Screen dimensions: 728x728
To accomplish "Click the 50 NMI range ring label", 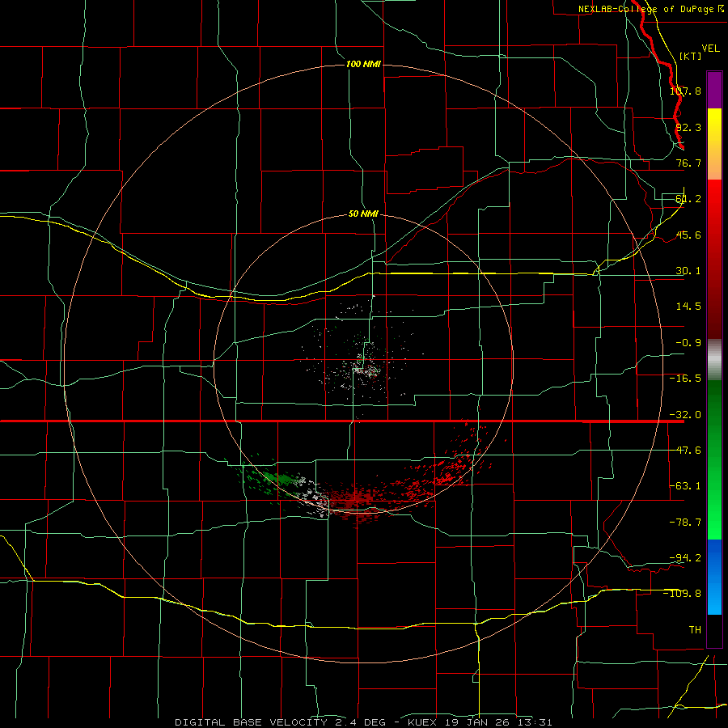I will pyautogui.click(x=363, y=214).
